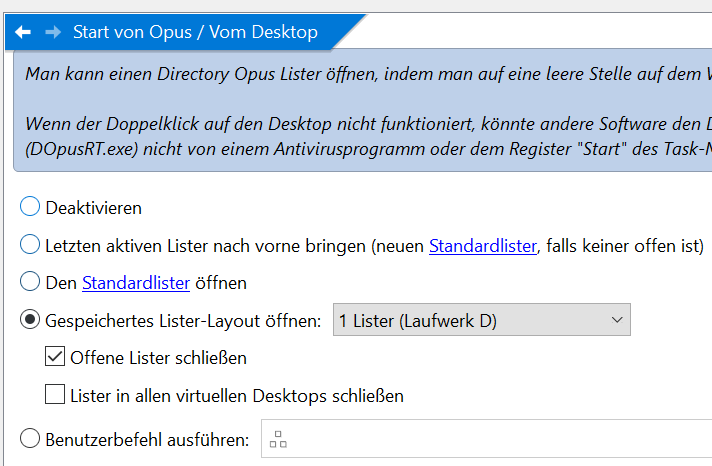Focus the Benutzerbefehl command input field
The image size is (712, 466).
[487, 439]
